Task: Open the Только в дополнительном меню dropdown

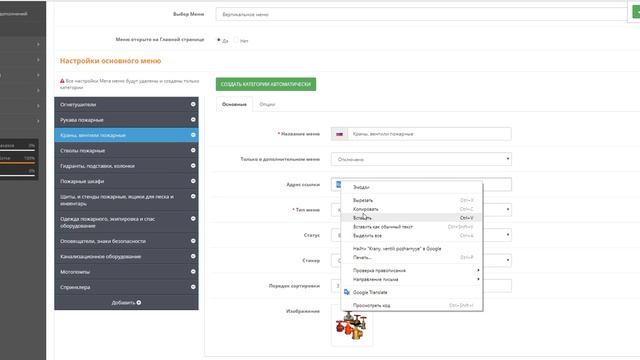Action: tap(421, 159)
